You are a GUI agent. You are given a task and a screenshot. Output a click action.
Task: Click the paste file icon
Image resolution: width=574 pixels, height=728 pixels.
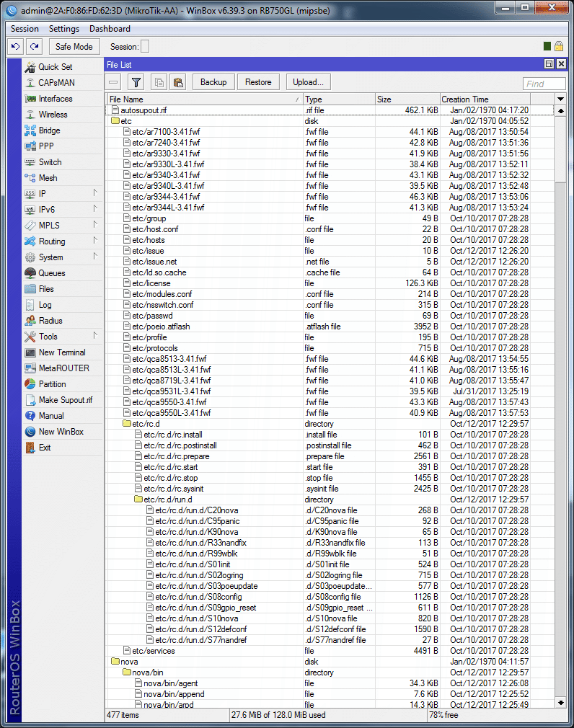tap(178, 83)
